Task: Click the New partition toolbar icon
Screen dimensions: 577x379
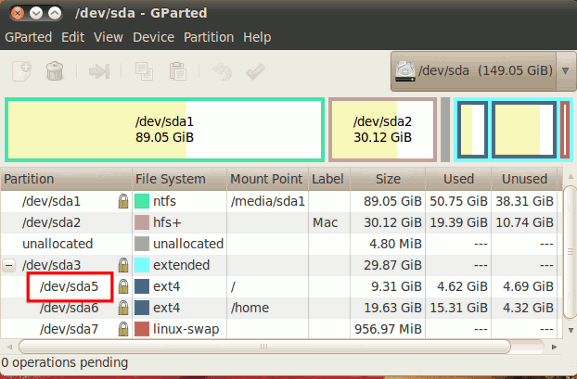Action: (22, 71)
